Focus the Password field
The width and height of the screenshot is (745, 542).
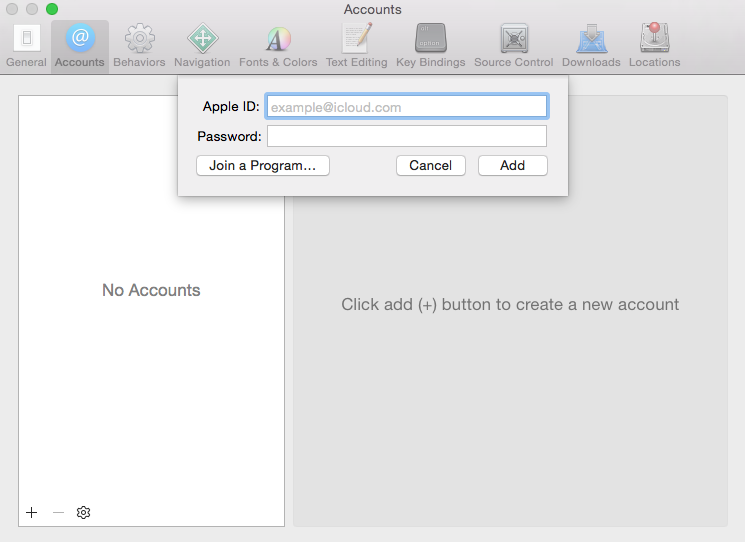coord(407,136)
